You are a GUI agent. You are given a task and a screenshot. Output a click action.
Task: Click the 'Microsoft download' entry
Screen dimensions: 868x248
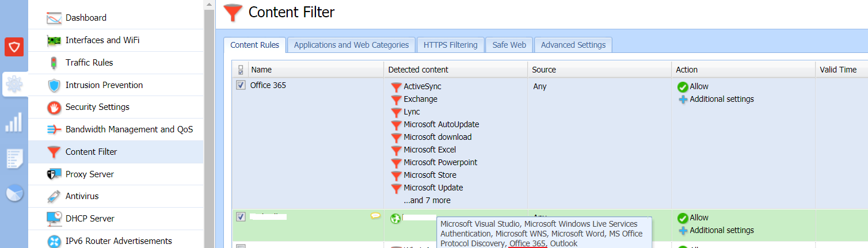[437, 137]
